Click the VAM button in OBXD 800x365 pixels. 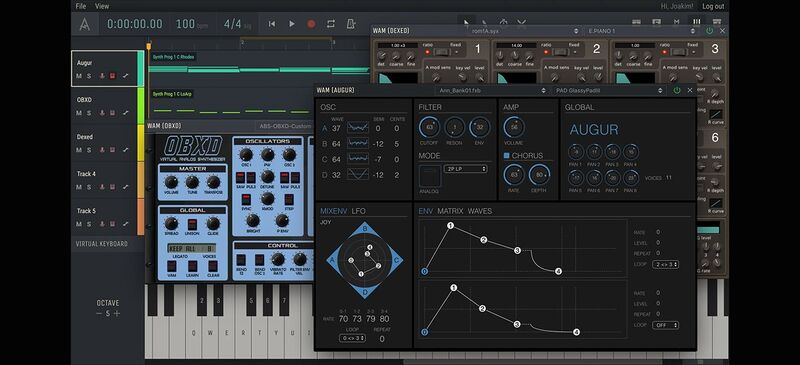tap(171, 267)
